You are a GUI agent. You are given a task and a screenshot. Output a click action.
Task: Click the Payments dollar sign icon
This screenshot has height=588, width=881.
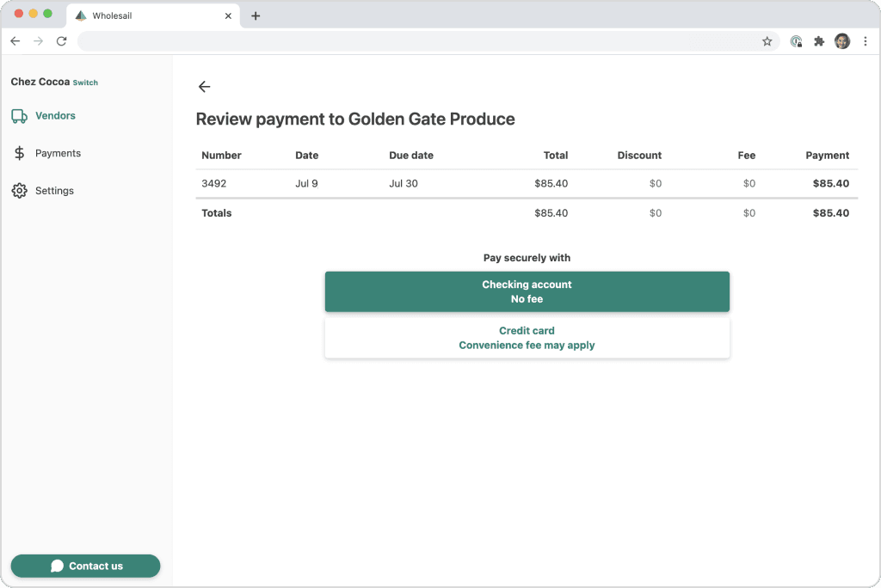click(19, 153)
